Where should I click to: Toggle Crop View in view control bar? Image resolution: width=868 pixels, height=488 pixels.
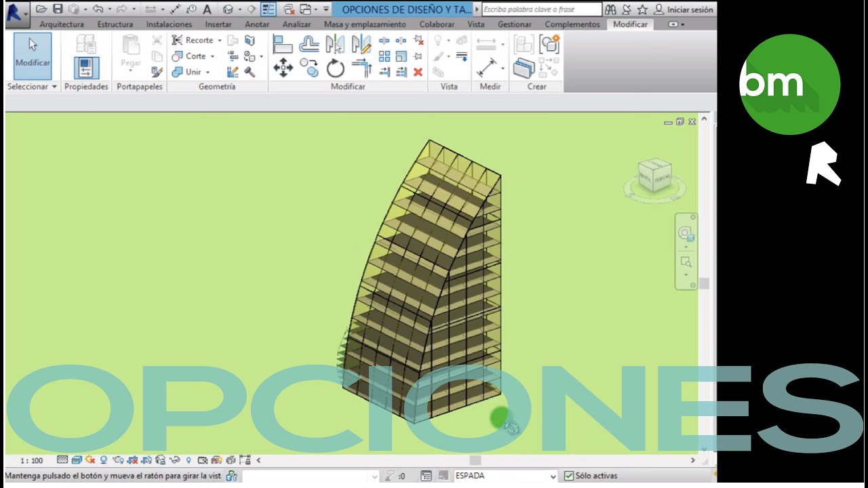point(133,460)
